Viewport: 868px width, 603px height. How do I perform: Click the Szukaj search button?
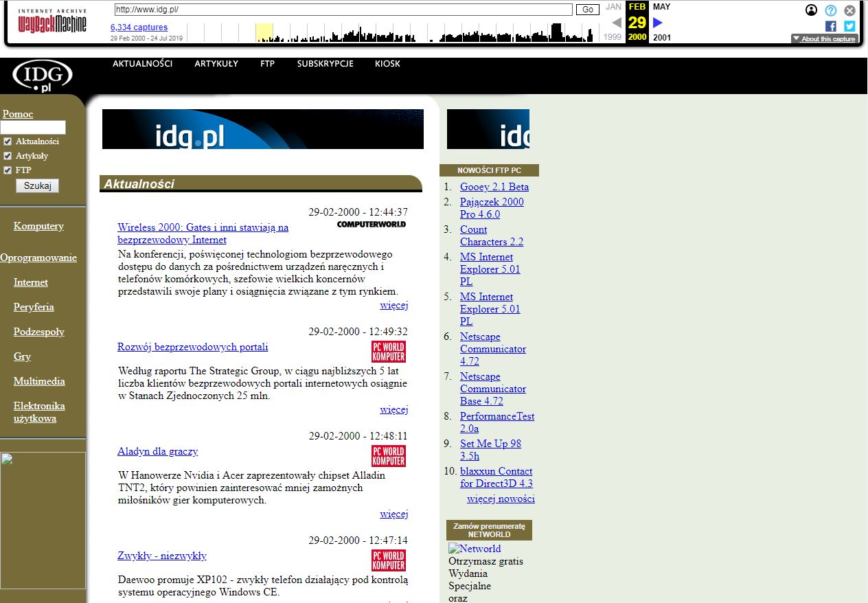[37, 185]
